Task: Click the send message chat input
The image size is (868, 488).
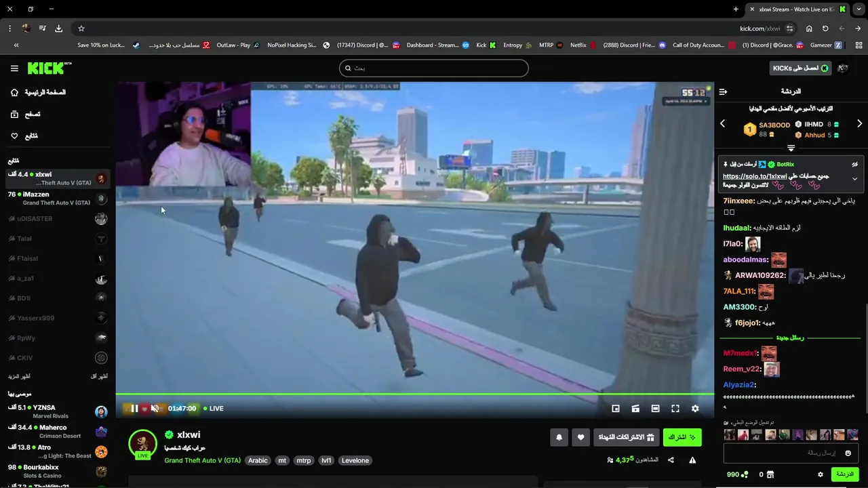Action: click(791, 453)
